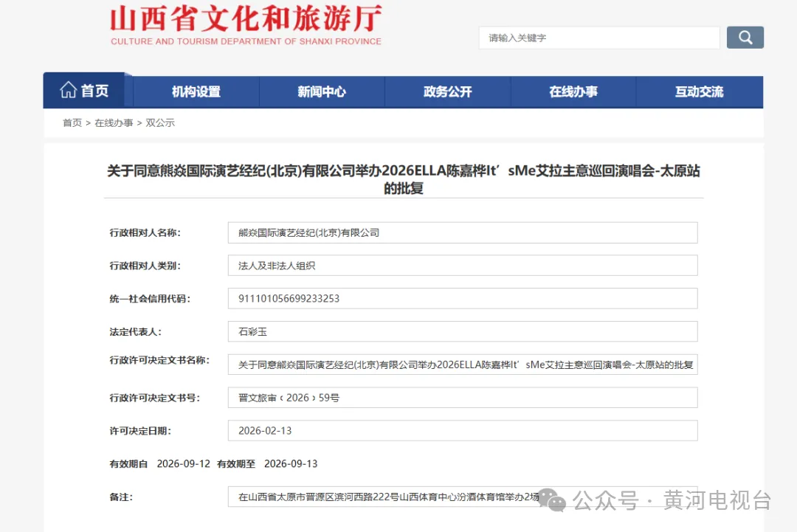Go to 首页 tab in navigation bar
Viewport: 797px width, 532px height.
pos(84,91)
